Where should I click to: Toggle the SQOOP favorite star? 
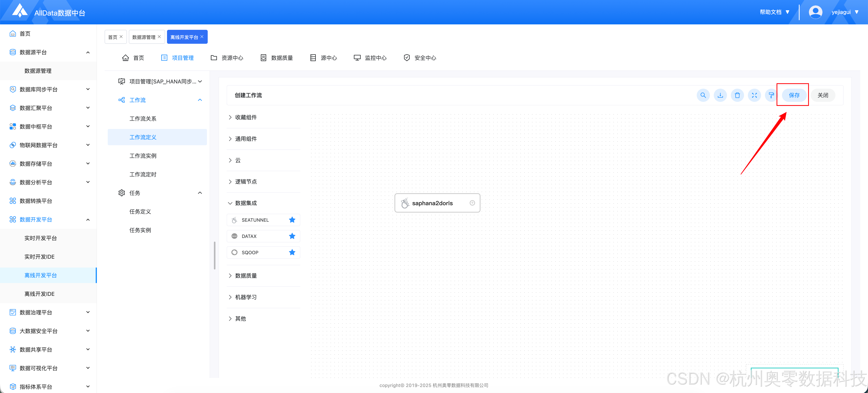(x=292, y=252)
